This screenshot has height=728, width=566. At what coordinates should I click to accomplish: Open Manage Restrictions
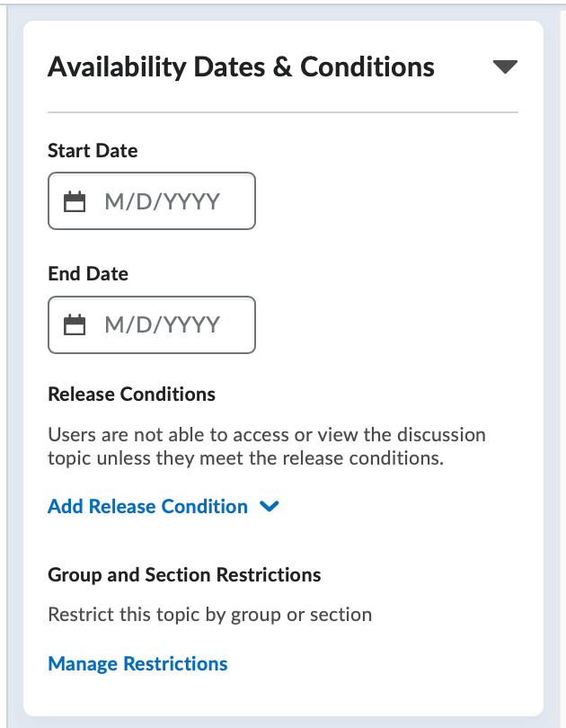click(x=137, y=663)
